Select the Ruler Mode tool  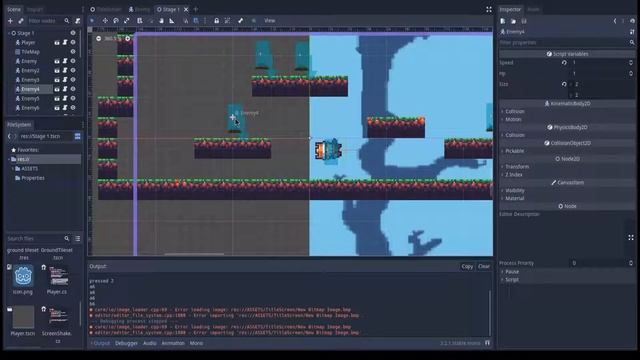point(172,20)
